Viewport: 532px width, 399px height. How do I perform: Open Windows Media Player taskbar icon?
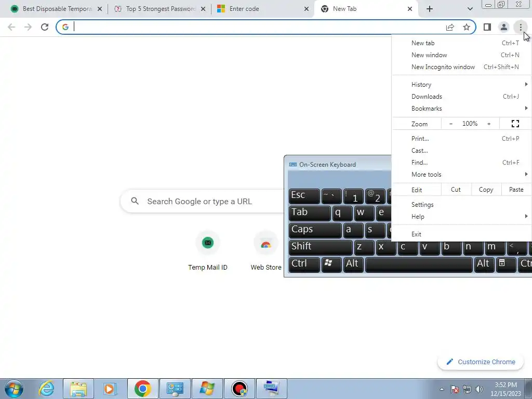(x=110, y=389)
